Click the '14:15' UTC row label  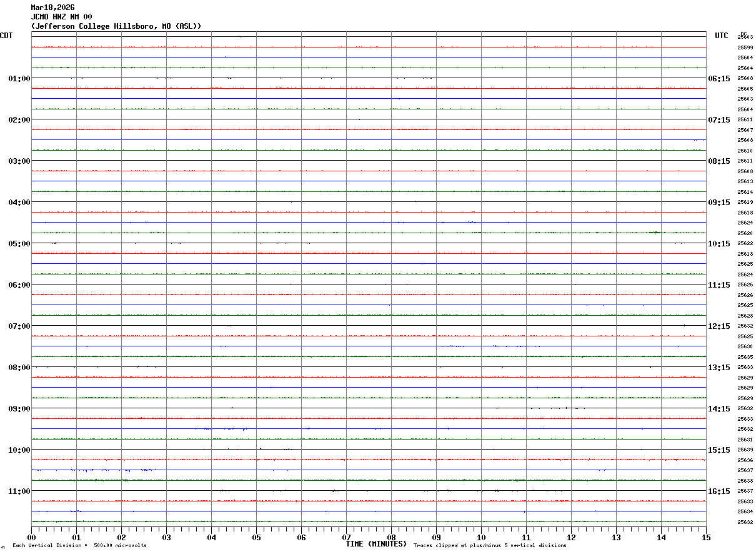pyautogui.click(x=719, y=409)
